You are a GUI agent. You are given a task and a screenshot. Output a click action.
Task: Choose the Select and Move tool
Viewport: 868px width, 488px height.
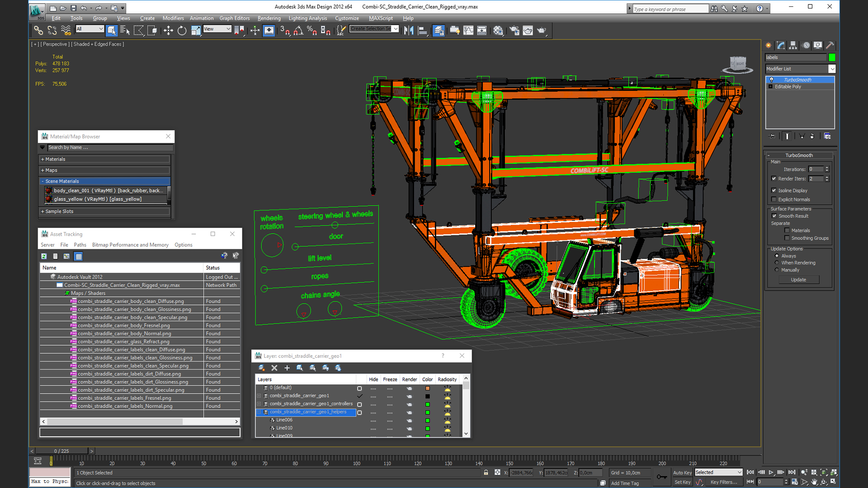pos(168,30)
